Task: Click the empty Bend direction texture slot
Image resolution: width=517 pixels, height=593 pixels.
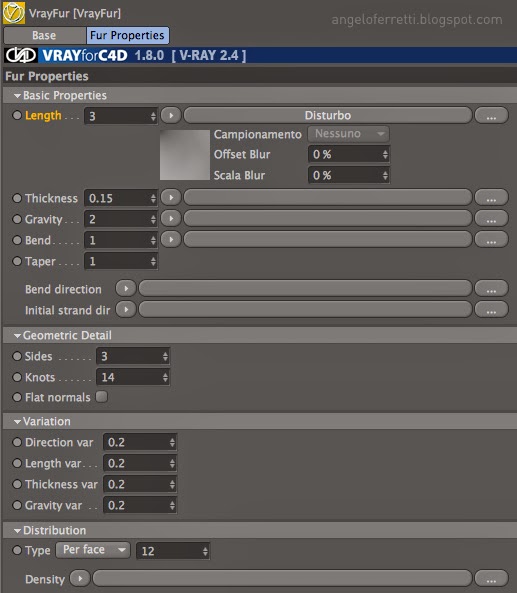Action: pos(305,289)
